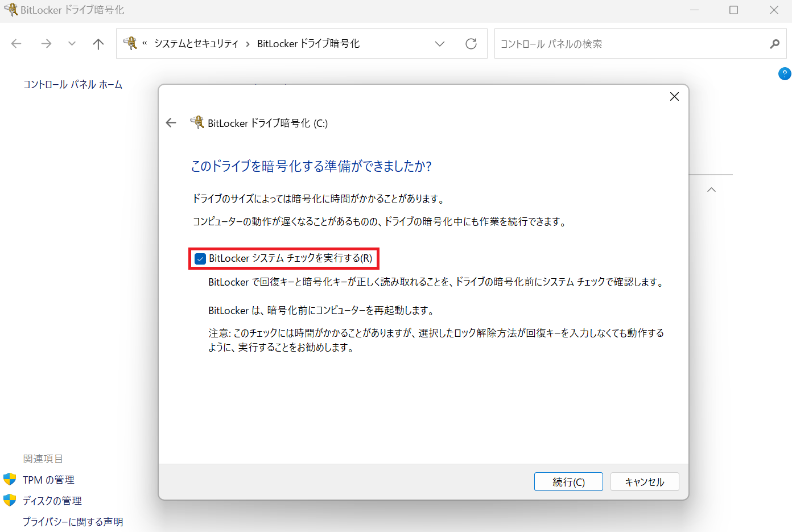Click the text BitLocker は、暗号化前にコンピューターを再起動します。
This screenshot has width=792, height=532.
323,311
